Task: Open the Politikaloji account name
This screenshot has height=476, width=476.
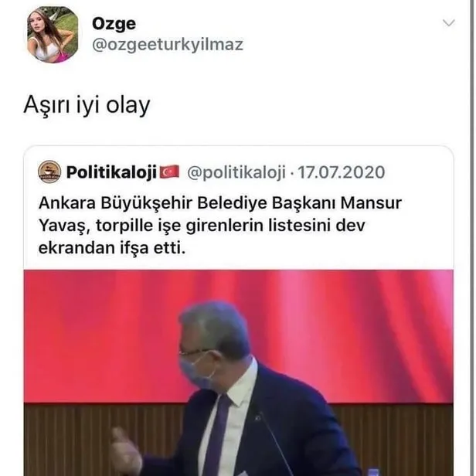Action: (x=111, y=172)
